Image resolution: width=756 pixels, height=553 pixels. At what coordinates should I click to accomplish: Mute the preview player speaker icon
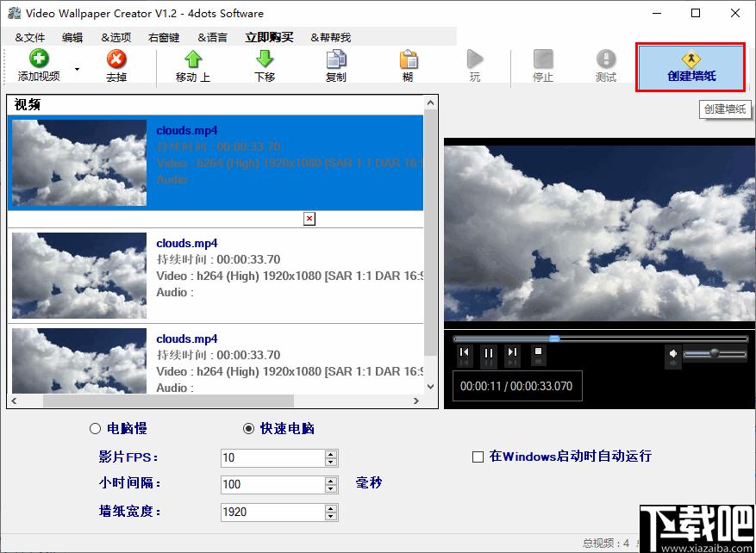[673, 354]
